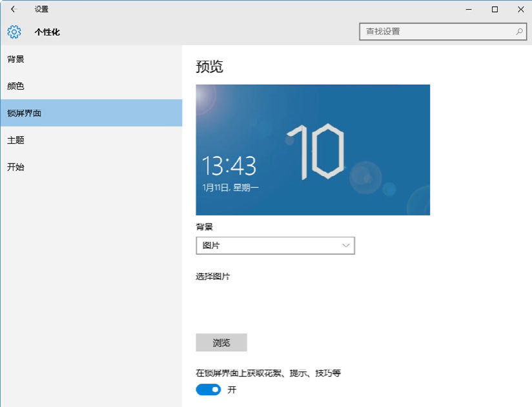Click the magnifier icon in the search box
532x407 pixels.
[519, 31]
